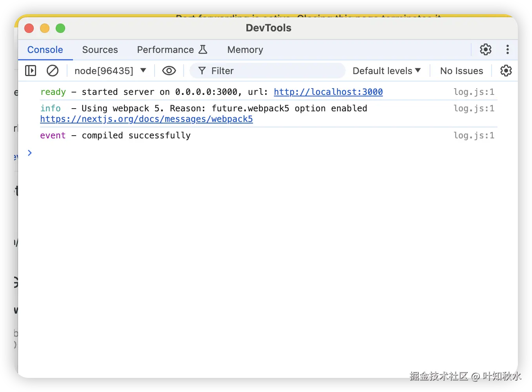Click the Performance tab flask icon
This screenshot has width=532, height=392.
click(203, 49)
